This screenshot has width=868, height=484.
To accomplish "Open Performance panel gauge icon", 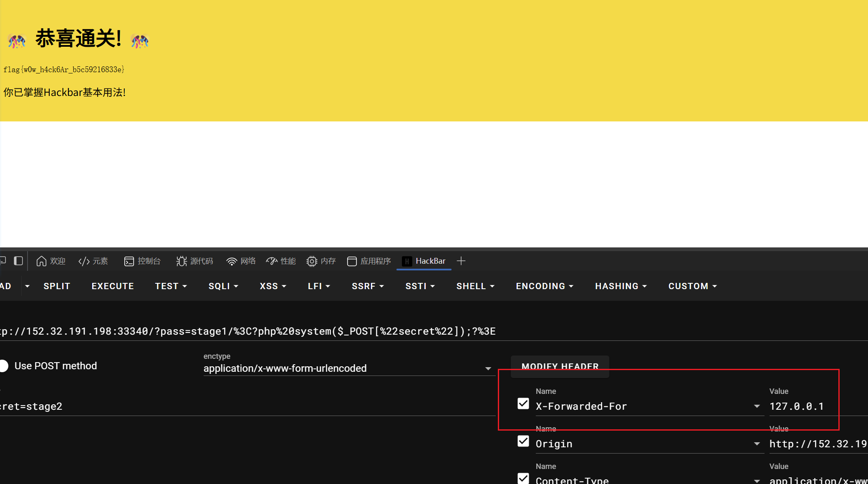I will tap(272, 261).
